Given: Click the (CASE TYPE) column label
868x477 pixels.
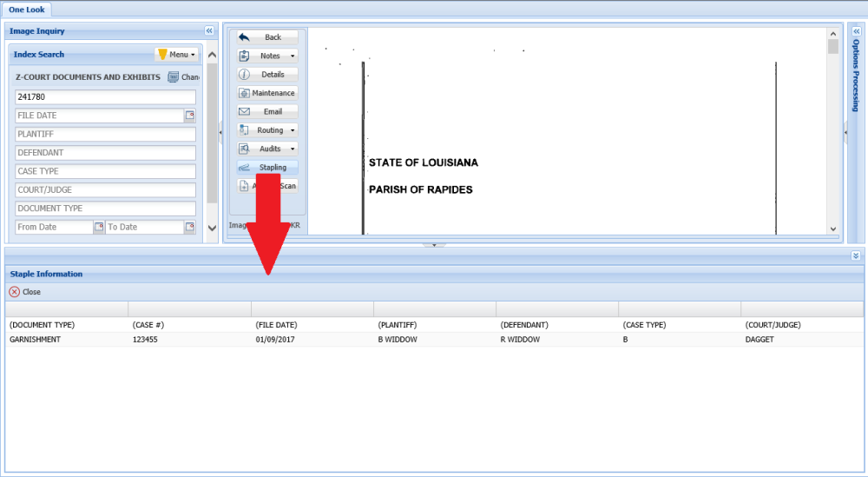Looking at the screenshot, I should [644, 325].
